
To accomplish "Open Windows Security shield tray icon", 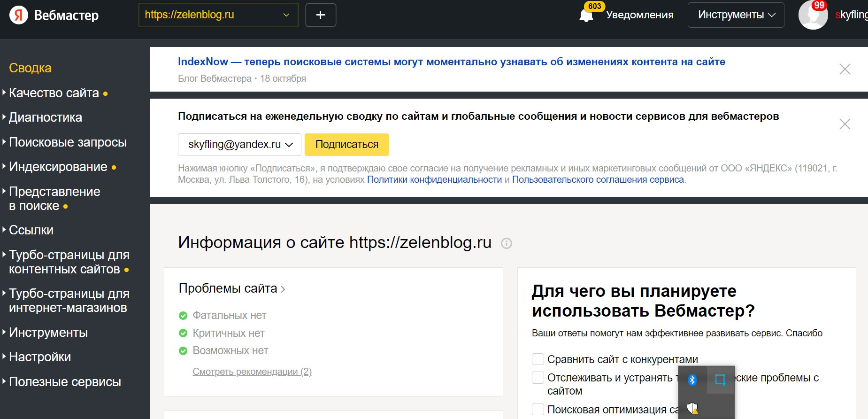I will (x=692, y=408).
